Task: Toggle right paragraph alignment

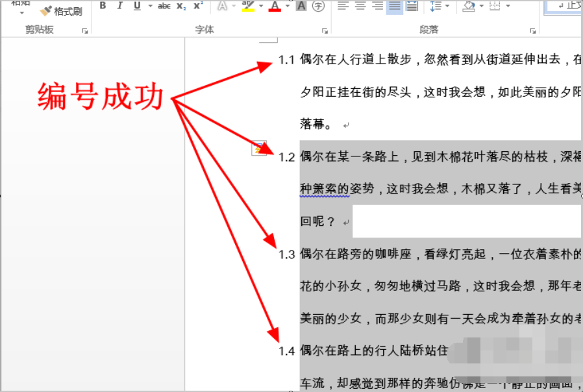Action: [377, 6]
